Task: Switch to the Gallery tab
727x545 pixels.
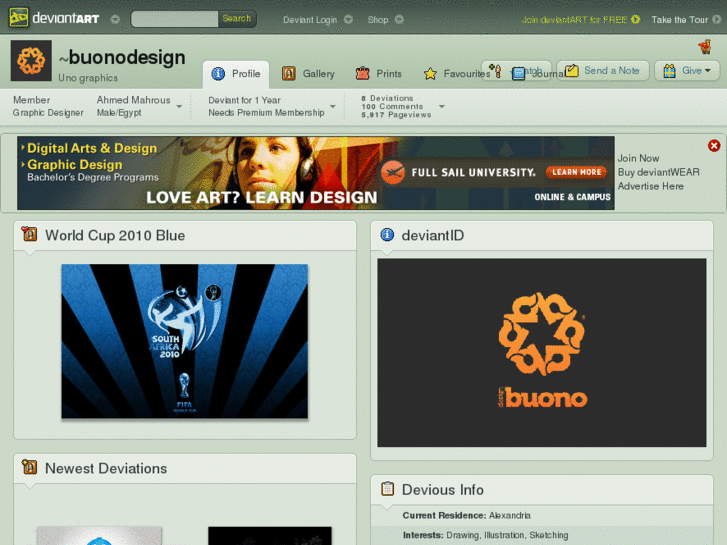Action: tap(308, 74)
